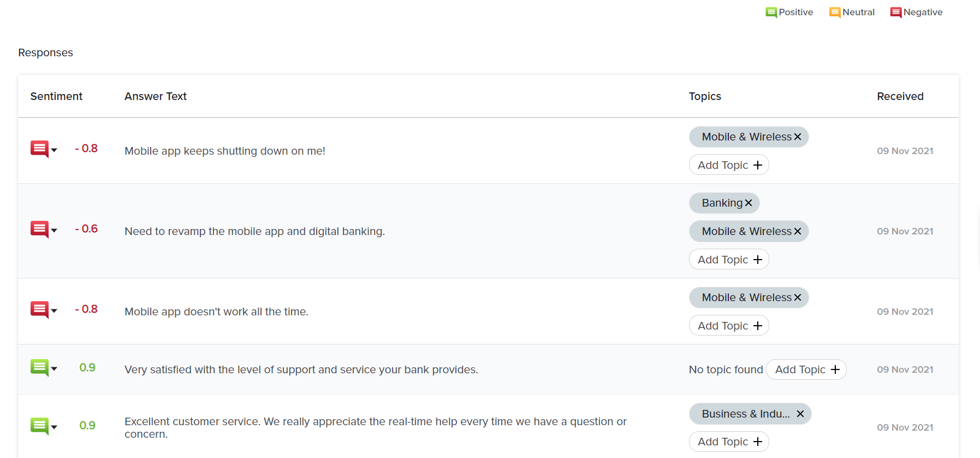Click the Sentiment column header

(x=56, y=96)
